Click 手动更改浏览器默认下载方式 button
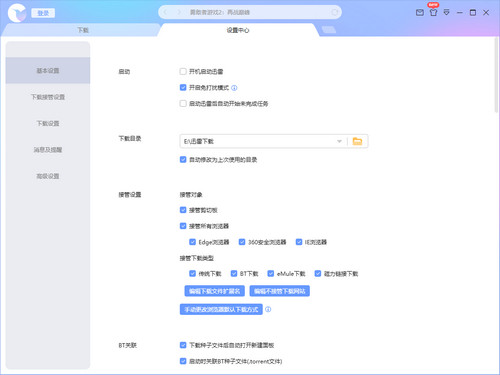 tap(221, 309)
